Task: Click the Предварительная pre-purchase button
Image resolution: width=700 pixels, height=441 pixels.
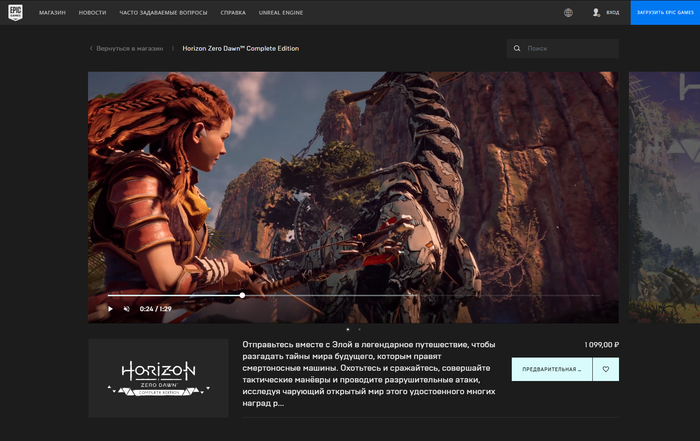Action: 550,369
